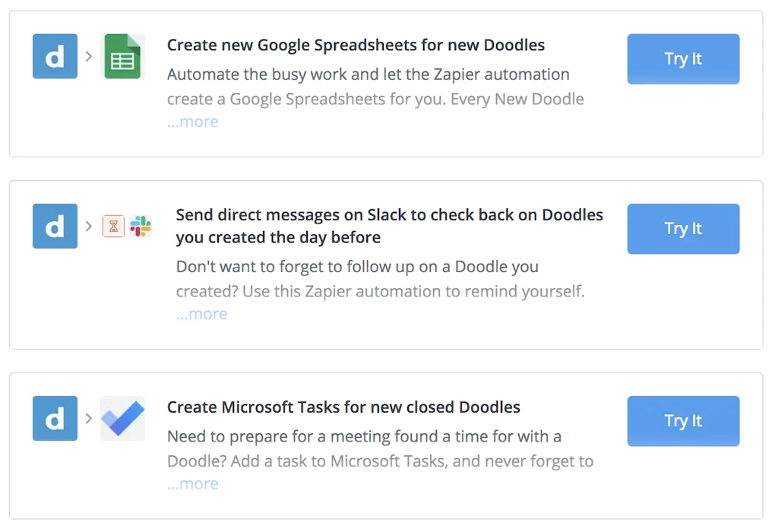Image resolution: width=778 pixels, height=532 pixels.
Task: Click arrow chevron in Slack messages card
Action: [x=89, y=226]
